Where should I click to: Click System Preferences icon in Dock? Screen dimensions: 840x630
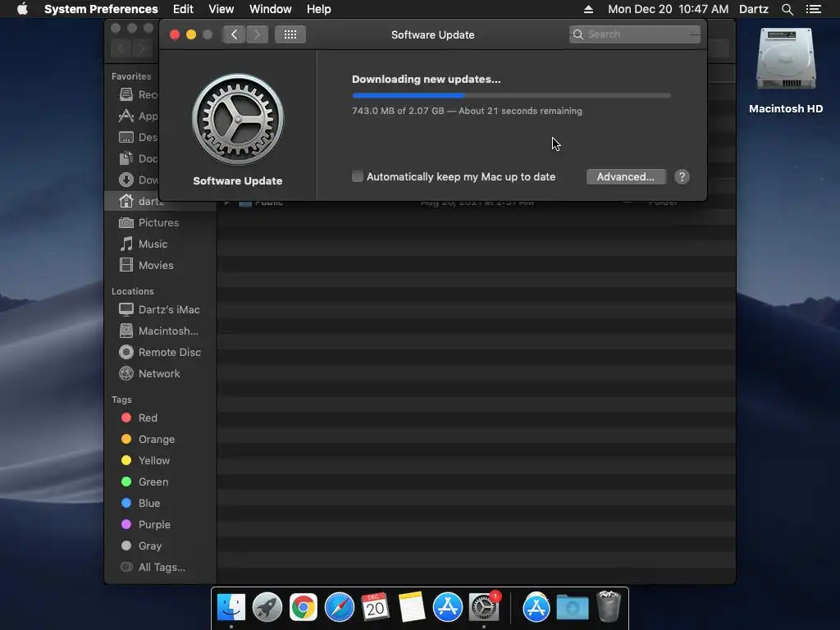[484, 607]
